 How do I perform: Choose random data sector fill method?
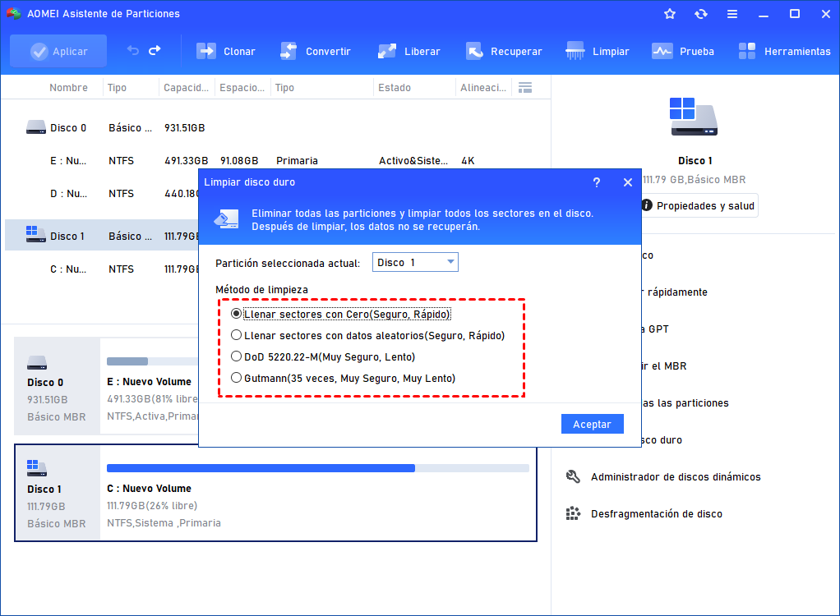[x=237, y=335]
